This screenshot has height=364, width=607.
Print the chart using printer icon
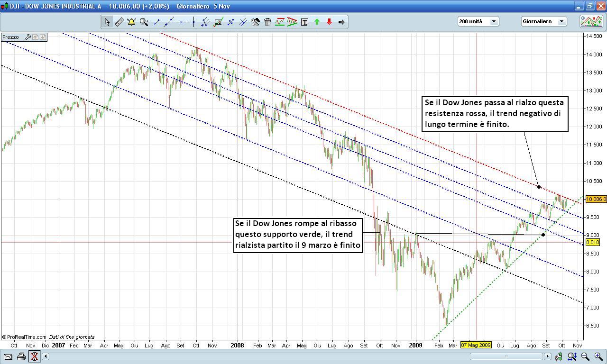(21, 356)
